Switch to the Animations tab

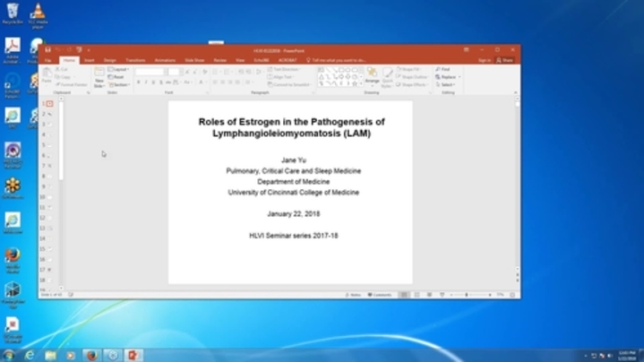[165, 60]
